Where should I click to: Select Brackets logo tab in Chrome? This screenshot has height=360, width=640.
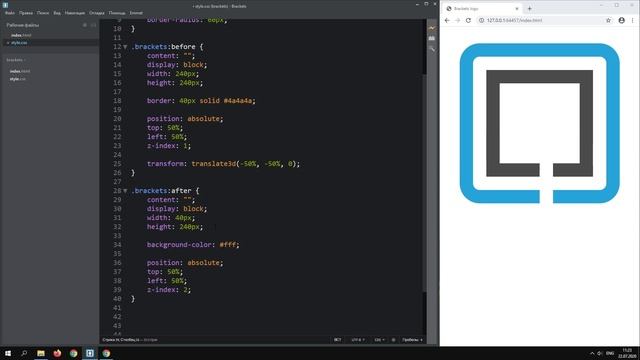(x=482, y=9)
